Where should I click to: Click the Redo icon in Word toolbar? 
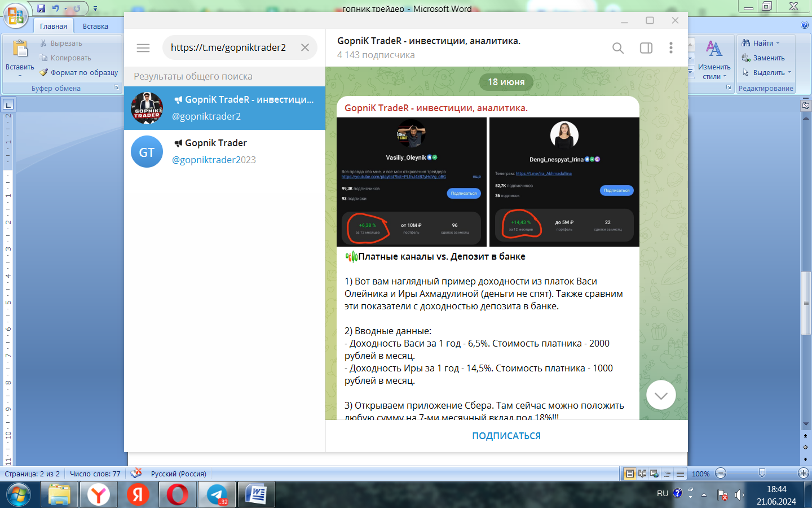(x=77, y=8)
